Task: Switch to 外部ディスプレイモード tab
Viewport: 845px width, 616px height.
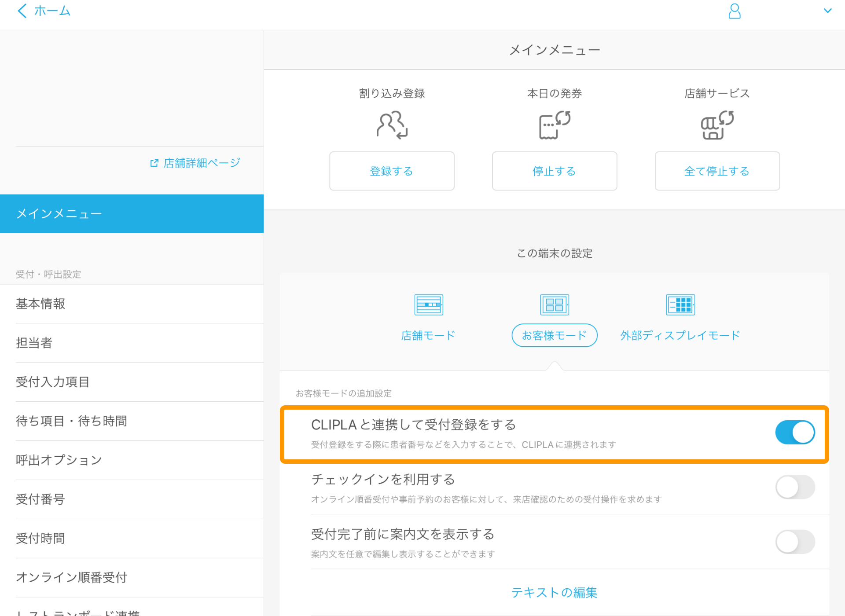Action: (680, 336)
